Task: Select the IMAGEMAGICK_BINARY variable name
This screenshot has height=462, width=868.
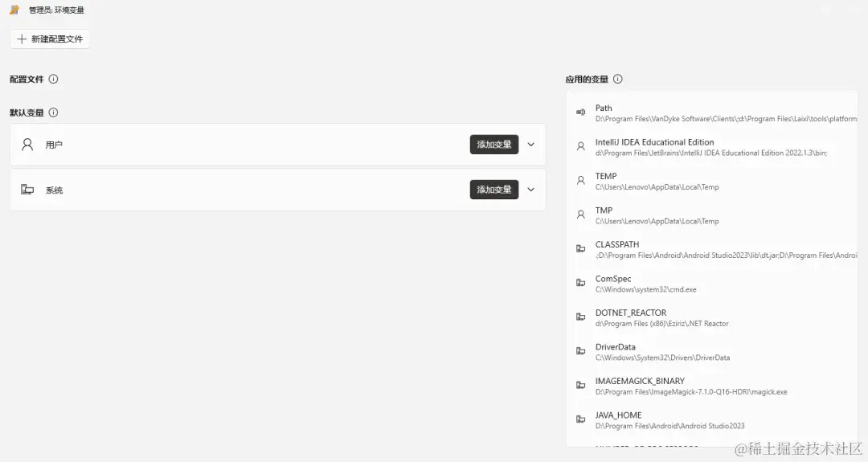Action: [640, 381]
